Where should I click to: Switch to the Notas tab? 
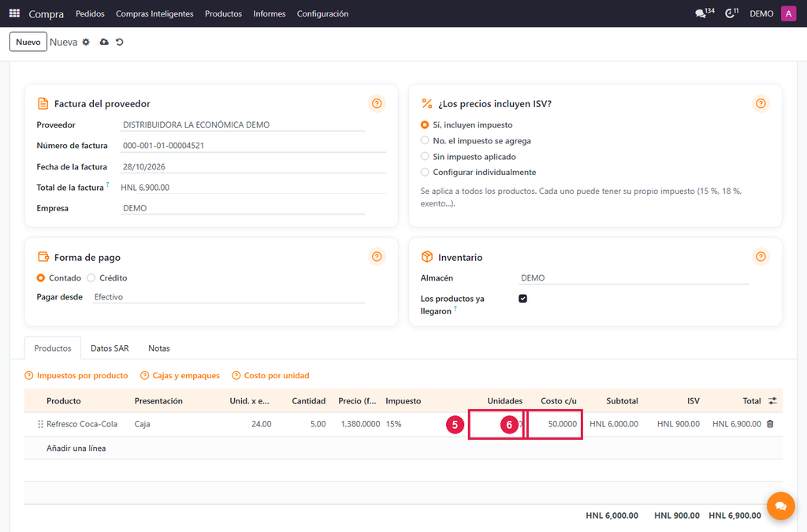coord(159,348)
